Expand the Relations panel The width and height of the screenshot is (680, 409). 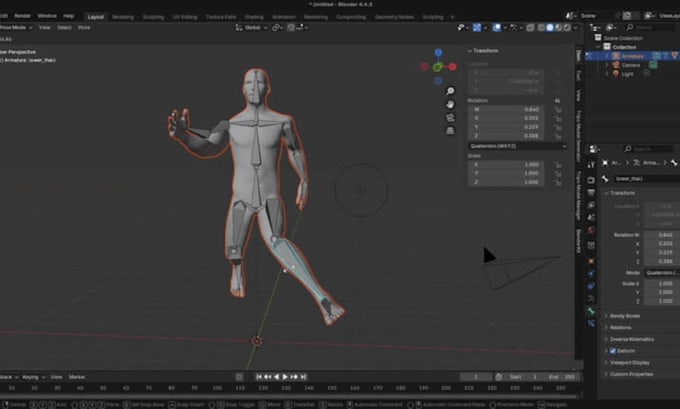pyautogui.click(x=620, y=327)
